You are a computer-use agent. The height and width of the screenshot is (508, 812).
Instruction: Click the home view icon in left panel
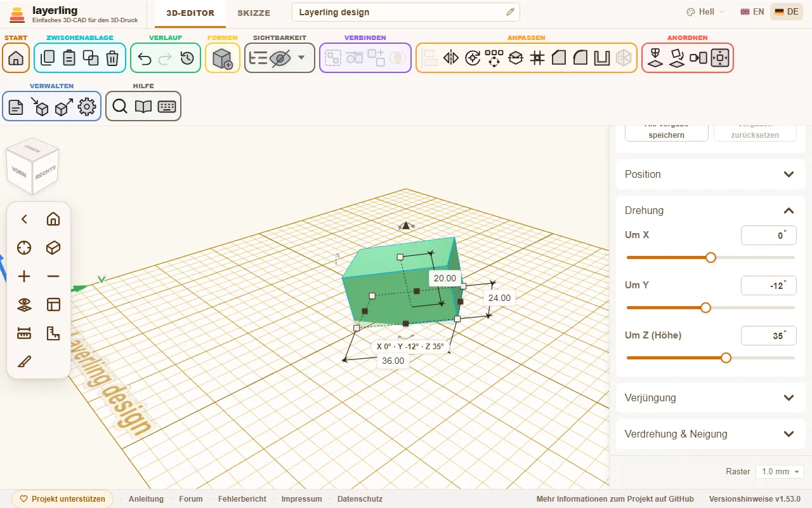pos(53,219)
